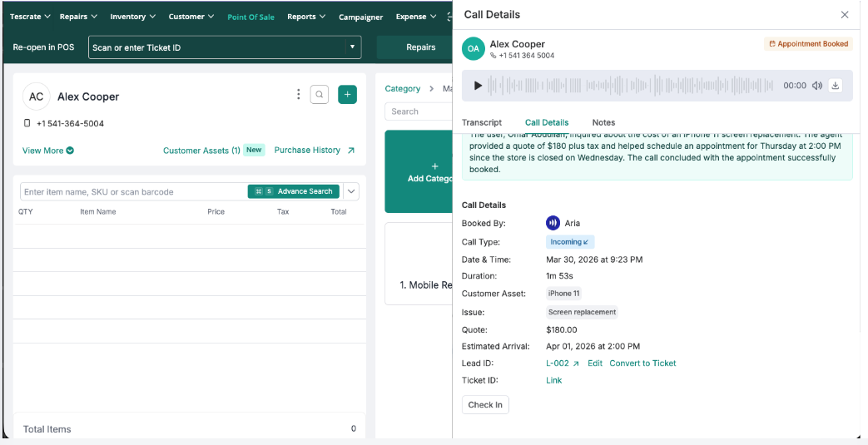Expand dropdown next to Advance Search
The width and height of the screenshot is (868, 445).
click(x=351, y=191)
